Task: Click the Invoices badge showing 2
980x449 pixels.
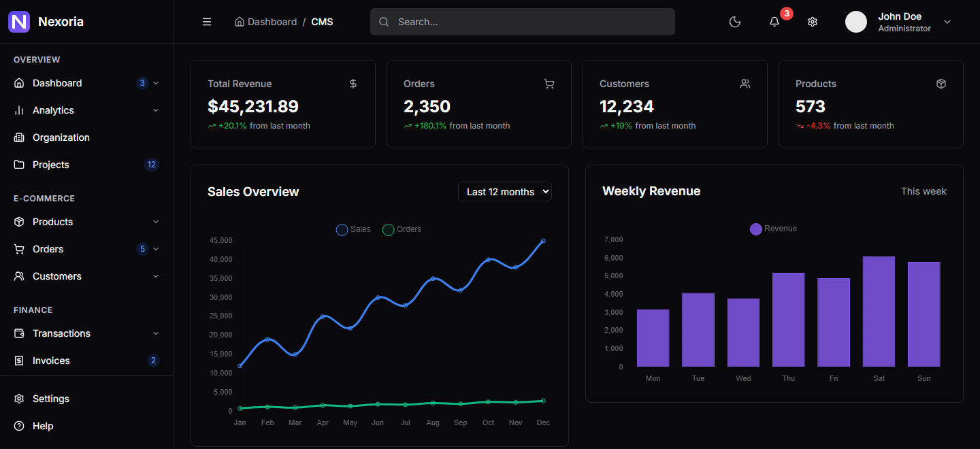Action: click(x=153, y=361)
